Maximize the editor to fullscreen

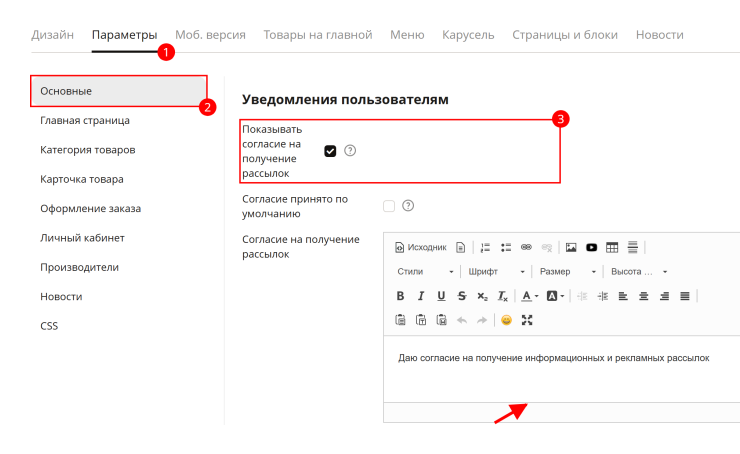click(x=527, y=320)
